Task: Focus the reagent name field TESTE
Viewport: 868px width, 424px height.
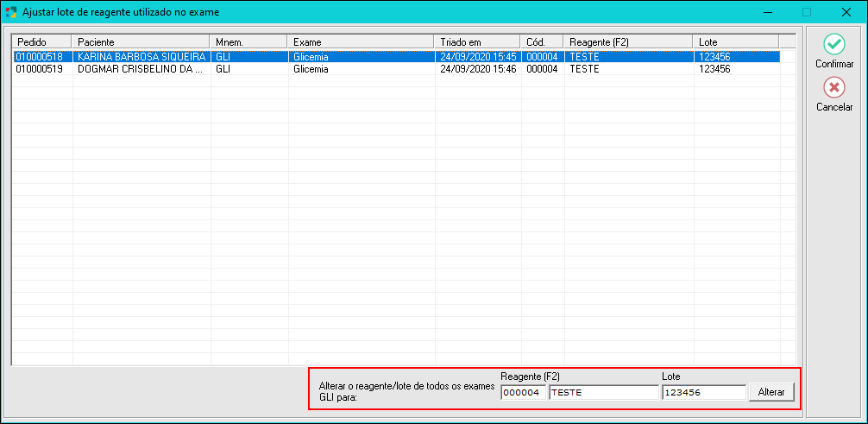Action: click(x=603, y=392)
